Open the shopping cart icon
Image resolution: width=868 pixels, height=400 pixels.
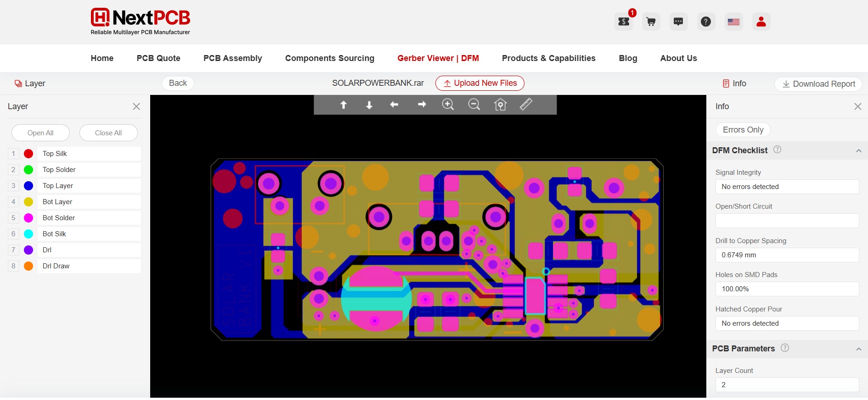(x=651, y=22)
